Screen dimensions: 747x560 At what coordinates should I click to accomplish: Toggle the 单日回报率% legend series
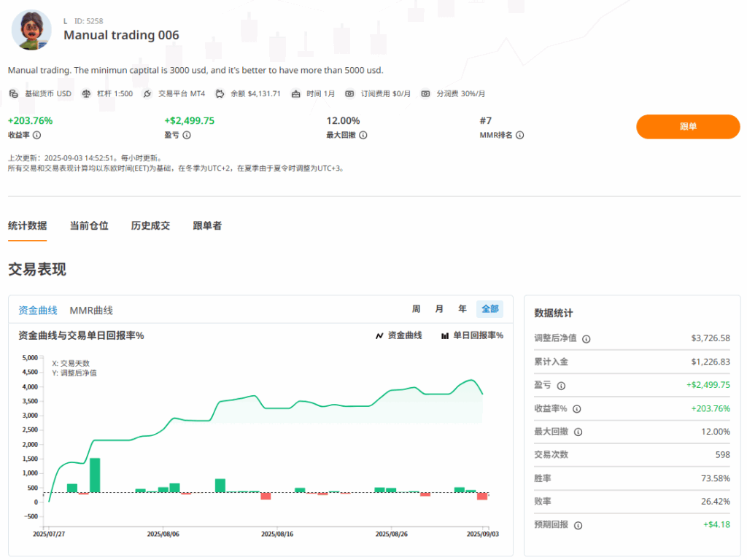click(x=472, y=335)
